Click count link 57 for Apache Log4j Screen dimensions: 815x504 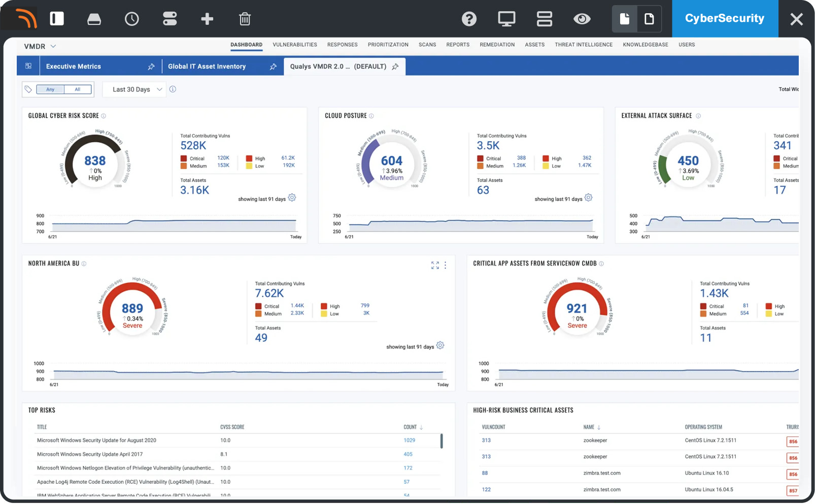[x=406, y=482]
